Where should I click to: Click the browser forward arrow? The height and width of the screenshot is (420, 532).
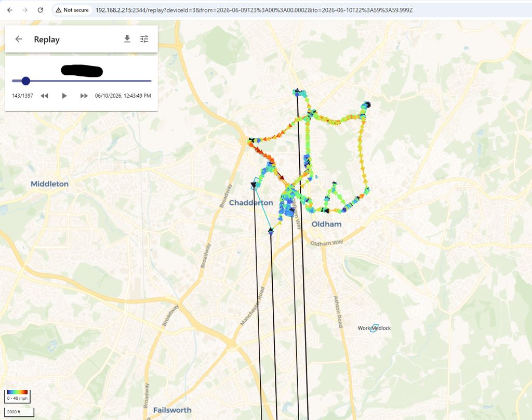click(x=25, y=10)
